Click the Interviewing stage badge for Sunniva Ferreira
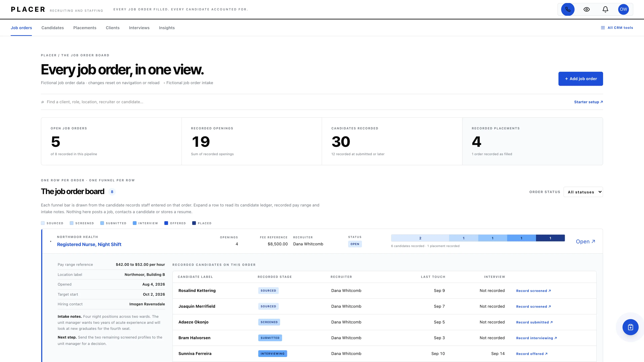The image size is (644, 362). tap(273, 353)
